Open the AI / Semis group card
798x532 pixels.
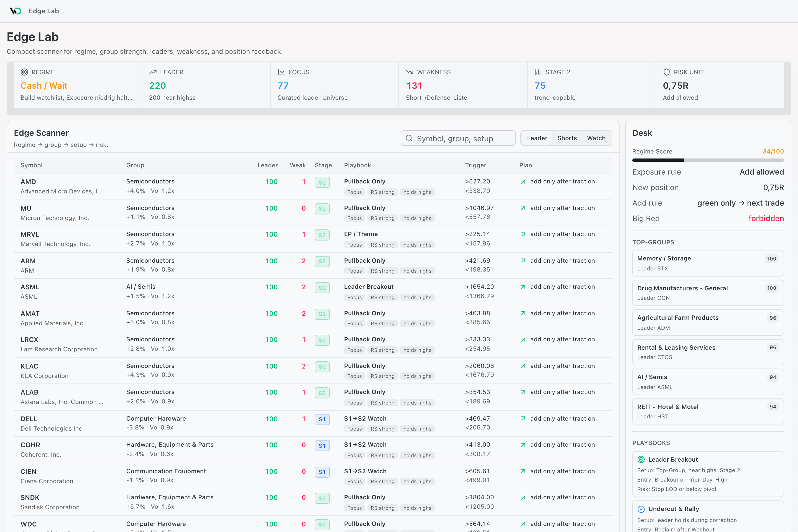point(708,382)
